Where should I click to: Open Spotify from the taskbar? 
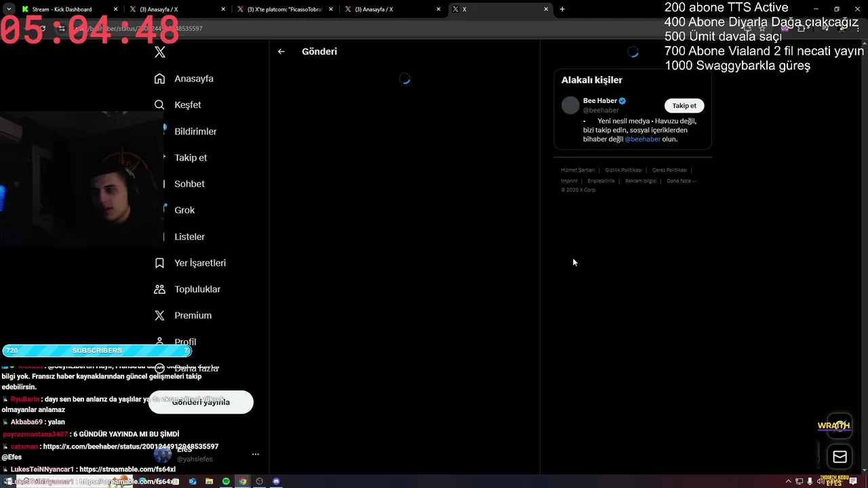[x=226, y=481]
